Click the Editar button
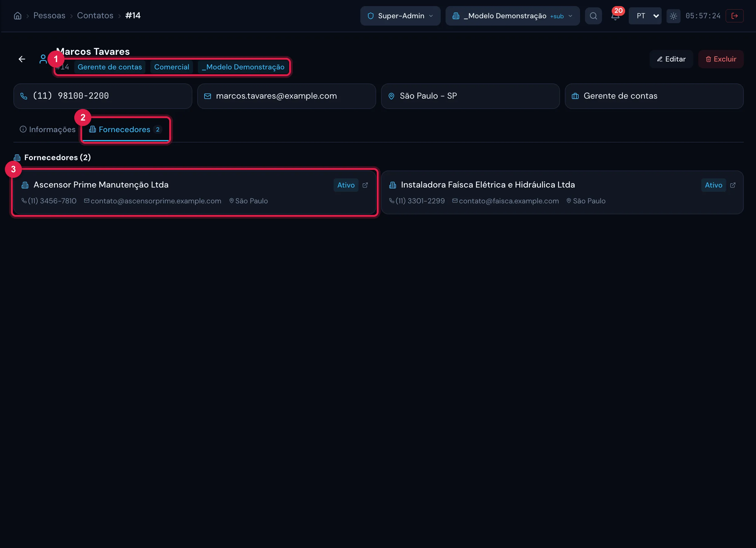 [671, 59]
